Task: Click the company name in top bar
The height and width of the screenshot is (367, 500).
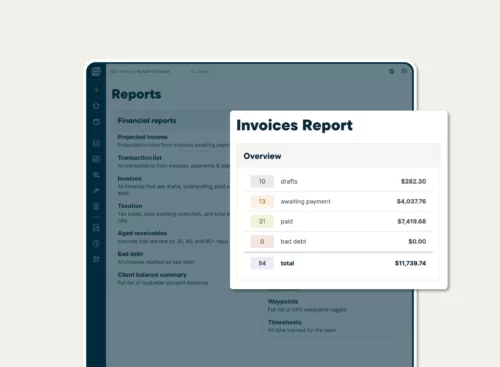Action: coord(140,71)
